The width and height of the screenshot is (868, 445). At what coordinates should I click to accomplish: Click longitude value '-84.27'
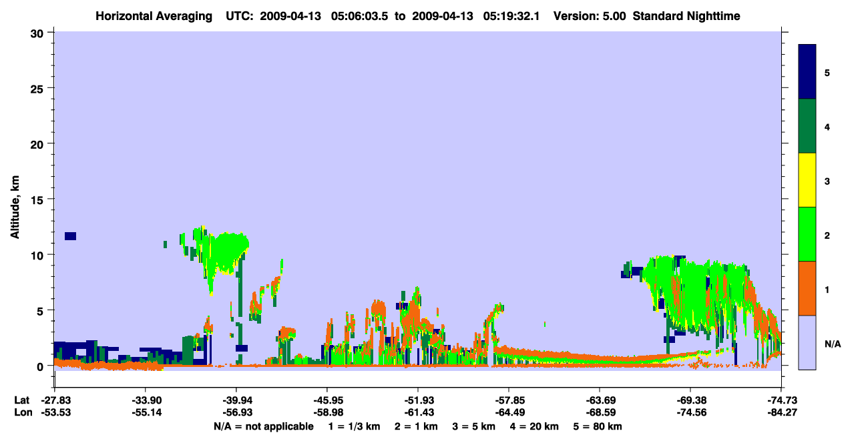(x=781, y=413)
